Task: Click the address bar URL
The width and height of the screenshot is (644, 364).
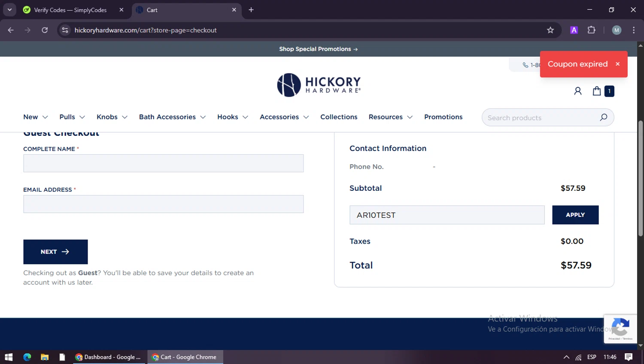Action: (x=146, y=30)
